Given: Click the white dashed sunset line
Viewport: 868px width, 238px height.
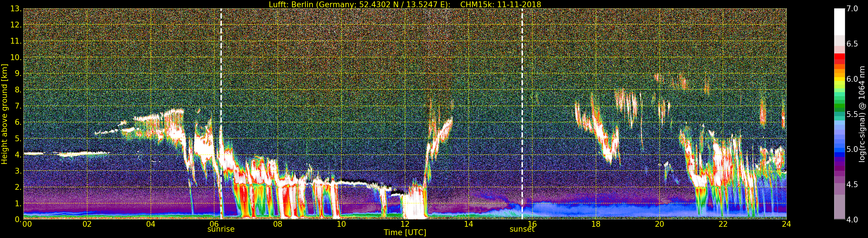Looking at the screenshot, I should click(x=522, y=114).
